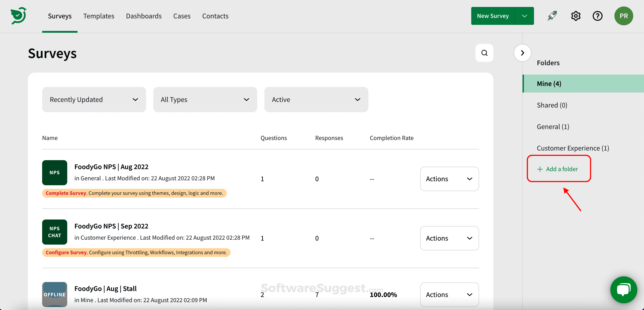Click the NPS CHAT badge on Sep 2022 survey
Image resolution: width=644 pixels, height=310 pixels.
(54, 232)
